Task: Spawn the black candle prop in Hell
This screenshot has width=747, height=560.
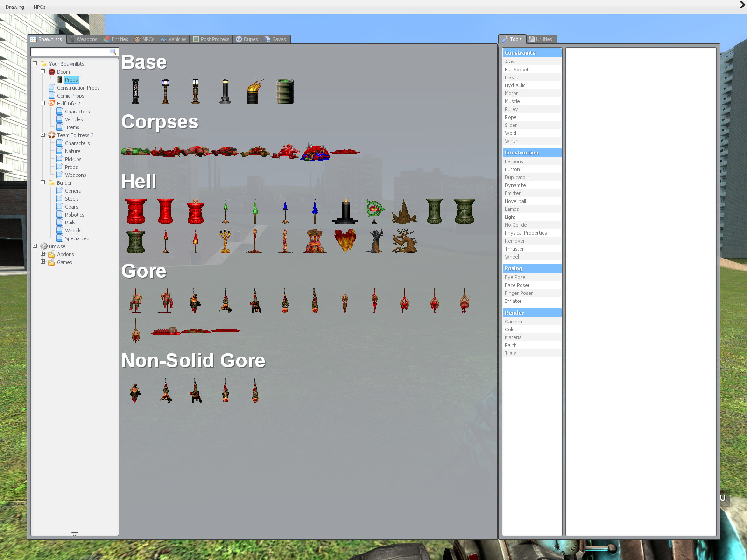Action: (x=345, y=211)
